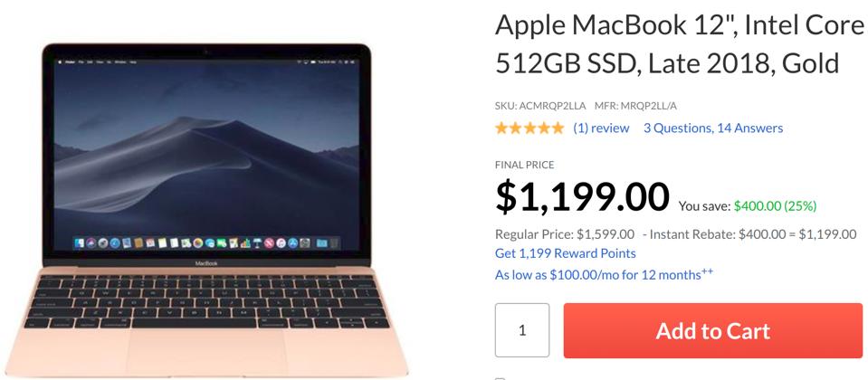The image size is (868, 380).
Task: Click the App Store icon in pictured dock
Action: 293,242
